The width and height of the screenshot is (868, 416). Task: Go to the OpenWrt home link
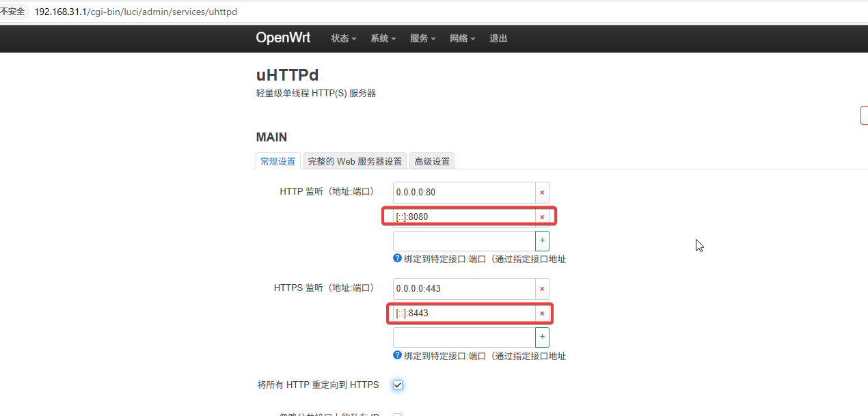tap(283, 38)
